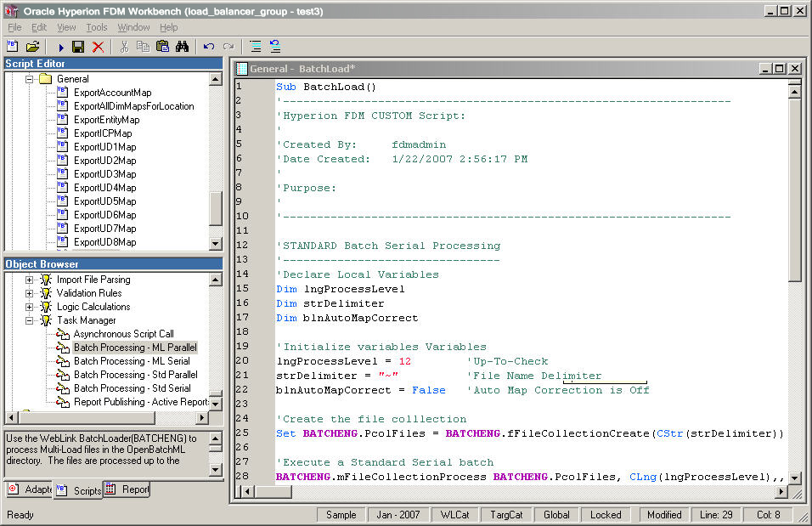The width and height of the screenshot is (812, 526).
Task: Click the Copy toolbar icon
Action: [143, 47]
